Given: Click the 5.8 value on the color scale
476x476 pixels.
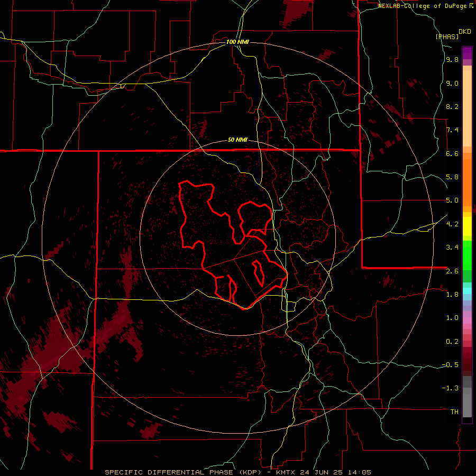Looking at the screenshot, I should pyautogui.click(x=452, y=177).
